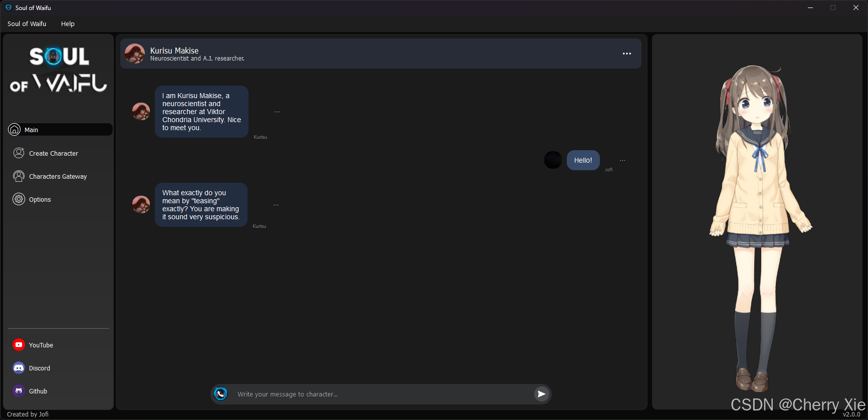Image resolution: width=868 pixels, height=420 pixels.
Task: Open the Discord icon link
Action: (x=19, y=368)
